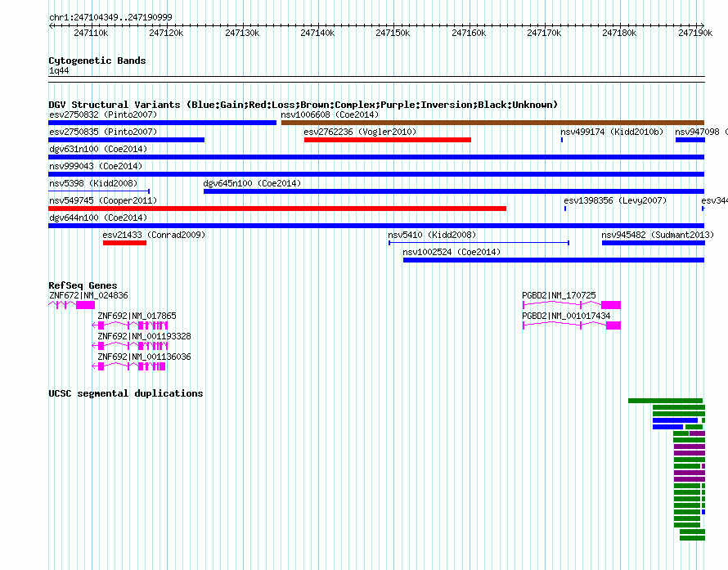Viewport: 728px width, 570px height.
Task: Click the PGBD2|NM_170725 gene label
Action: (559, 295)
